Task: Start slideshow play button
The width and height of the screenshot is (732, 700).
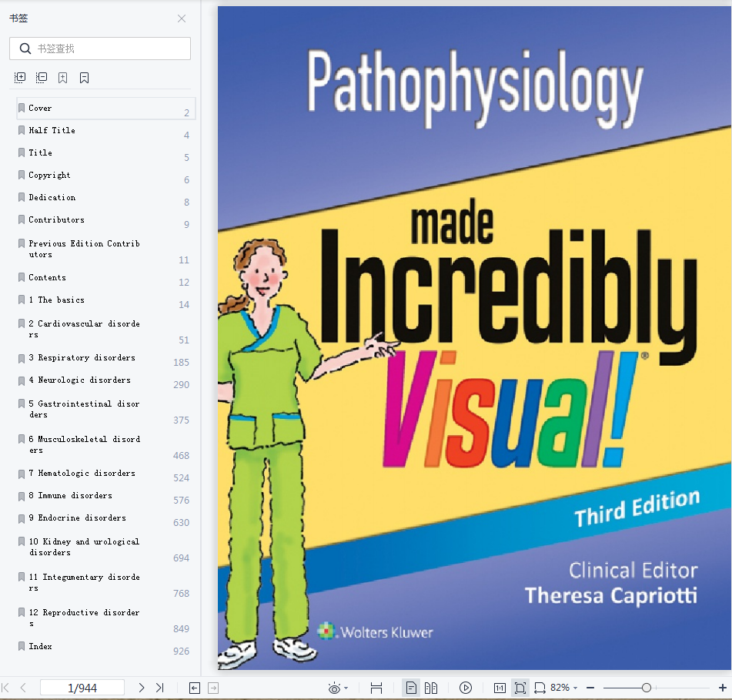Action: point(466,688)
